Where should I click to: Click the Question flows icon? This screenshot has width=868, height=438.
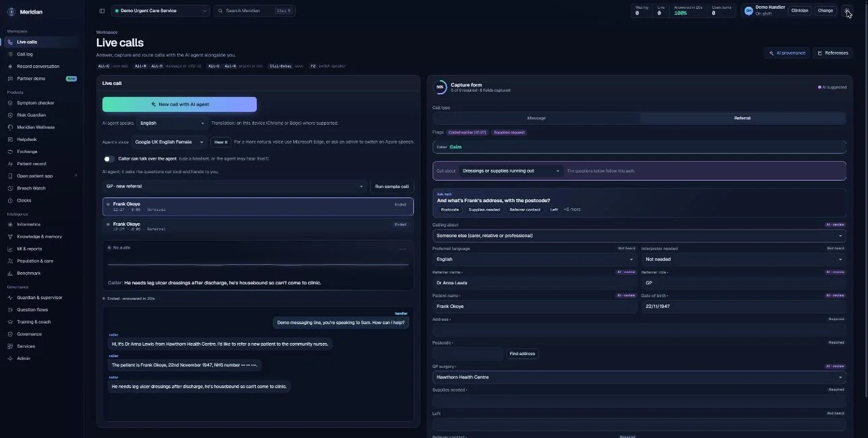click(11, 309)
